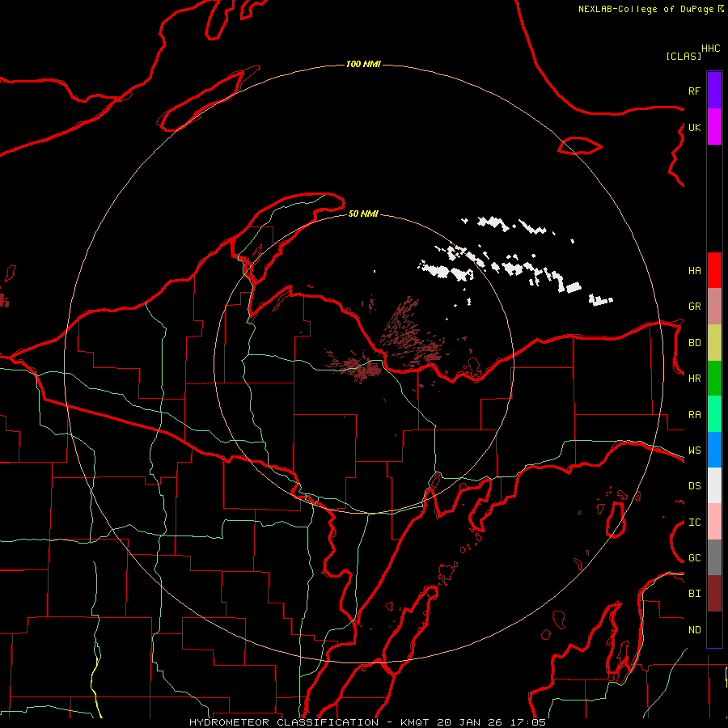Click the UK legend label

pyautogui.click(x=695, y=127)
